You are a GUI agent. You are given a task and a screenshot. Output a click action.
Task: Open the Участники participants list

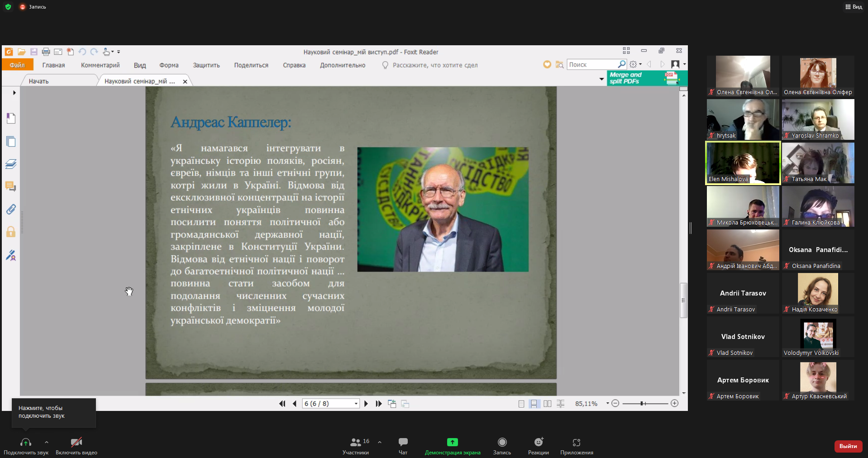356,446
